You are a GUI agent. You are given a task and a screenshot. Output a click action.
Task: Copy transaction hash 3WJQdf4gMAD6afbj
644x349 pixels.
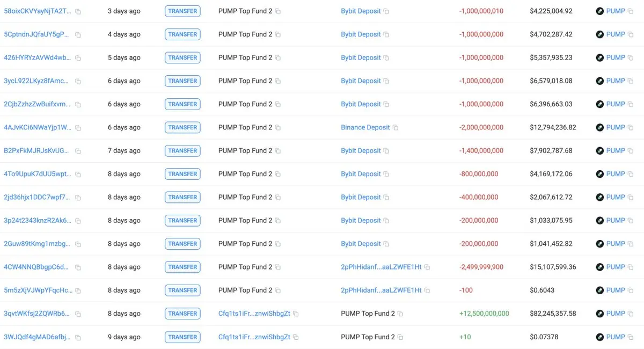(78, 337)
